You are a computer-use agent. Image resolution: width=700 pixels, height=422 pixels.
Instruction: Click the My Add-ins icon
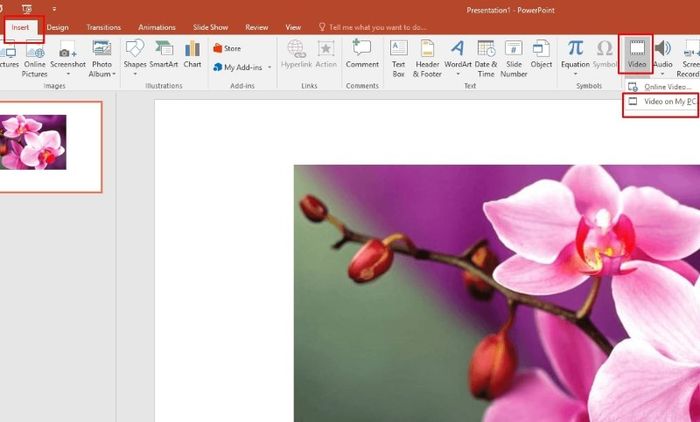218,67
